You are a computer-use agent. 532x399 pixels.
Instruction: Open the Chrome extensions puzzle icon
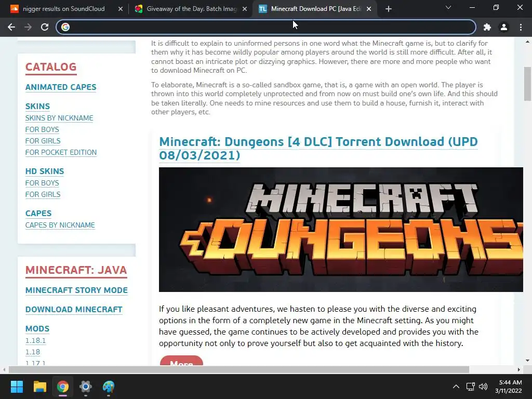point(487,27)
